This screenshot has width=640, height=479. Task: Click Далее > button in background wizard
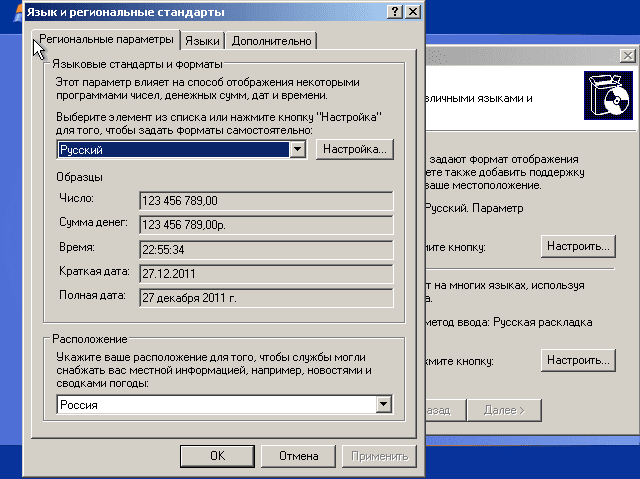504,410
